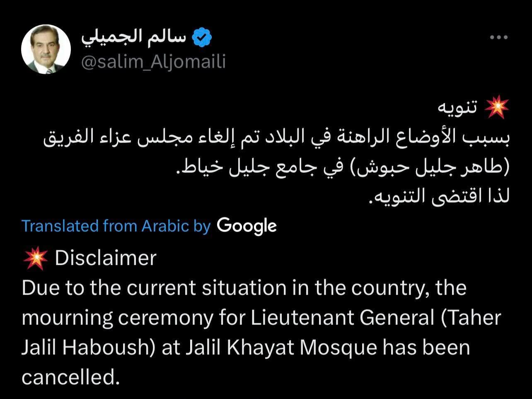Click the Arabic line لذا اقتضى التنويه
532x399 pixels.
click(439, 196)
